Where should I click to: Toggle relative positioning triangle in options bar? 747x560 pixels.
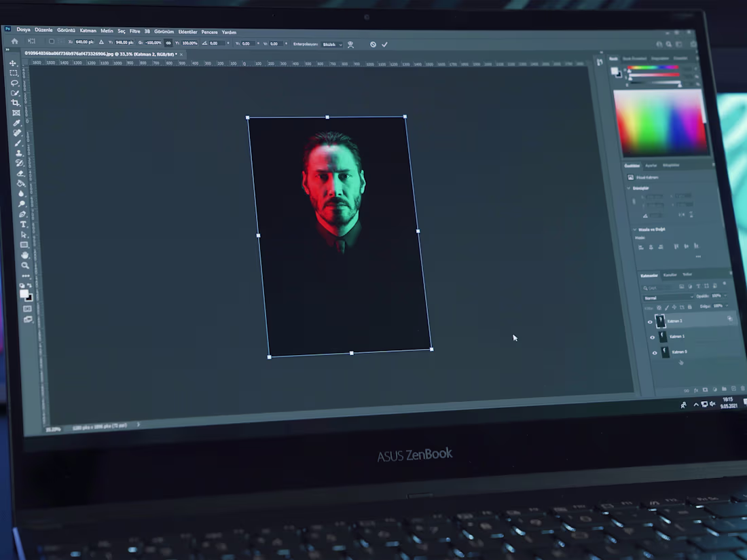click(x=101, y=42)
